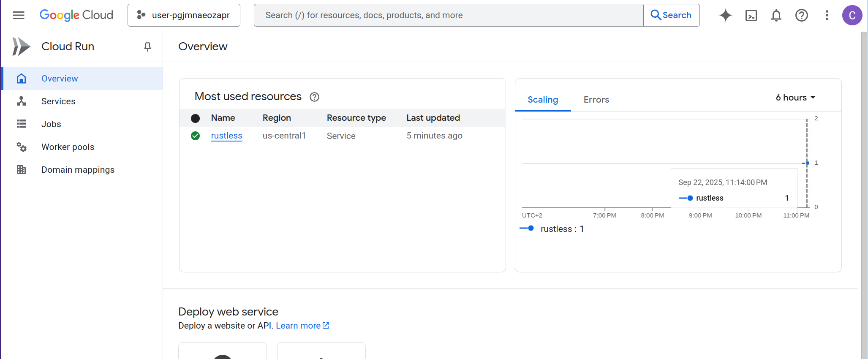Expand the 6 hours time range dropdown

795,98
